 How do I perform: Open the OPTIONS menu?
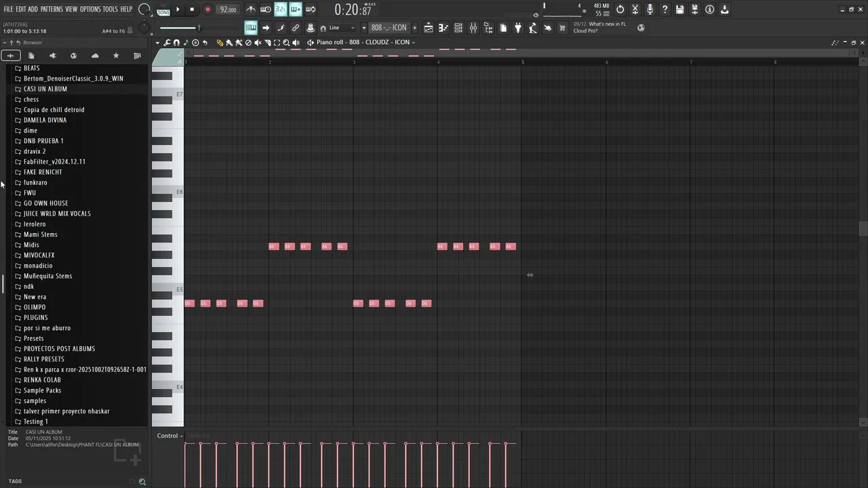pos(90,9)
